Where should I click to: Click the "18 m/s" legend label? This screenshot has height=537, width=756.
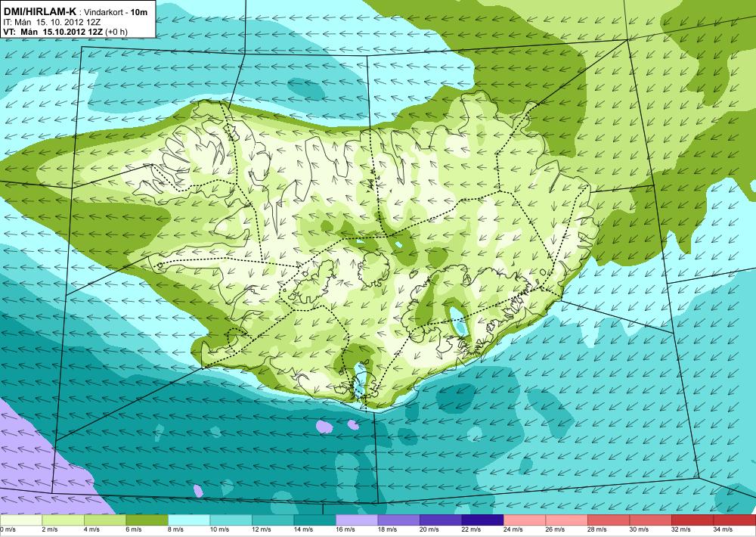pos(386,529)
